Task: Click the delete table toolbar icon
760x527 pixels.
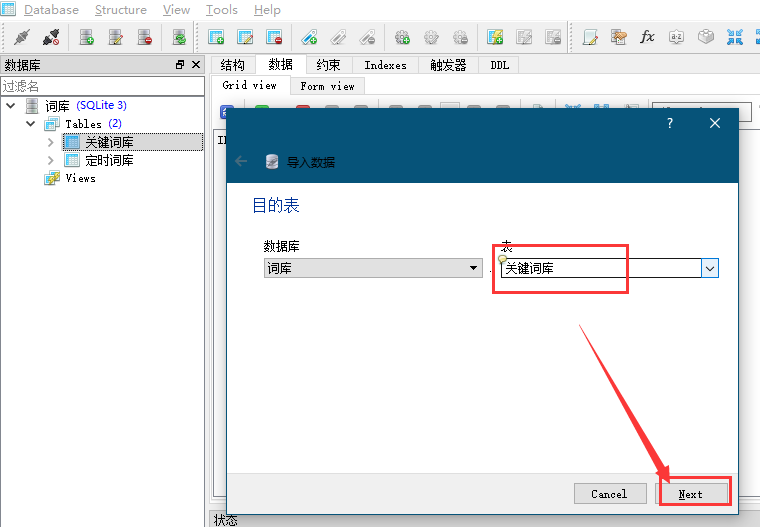Action: click(274, 37)
